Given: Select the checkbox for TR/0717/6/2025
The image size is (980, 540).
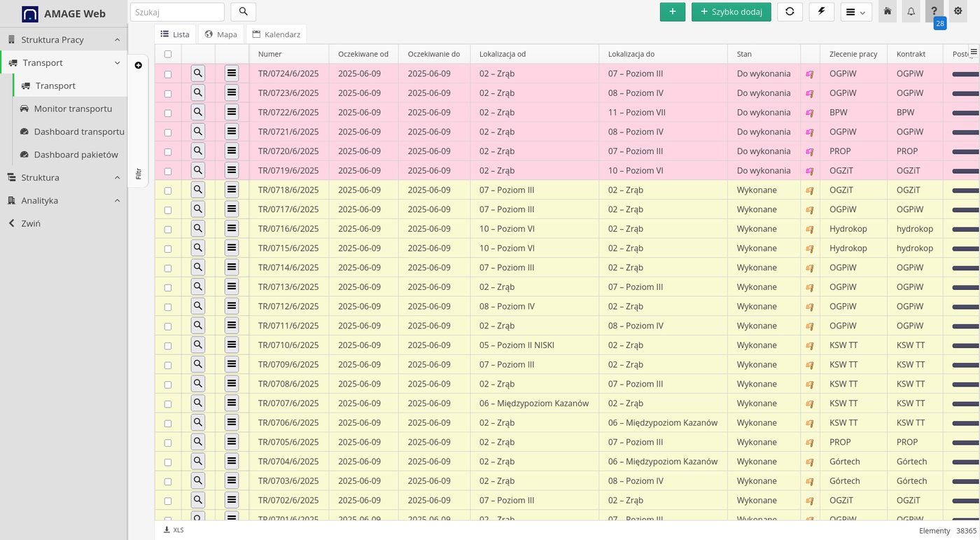Looking at the screenshot, I should (168, 210).
